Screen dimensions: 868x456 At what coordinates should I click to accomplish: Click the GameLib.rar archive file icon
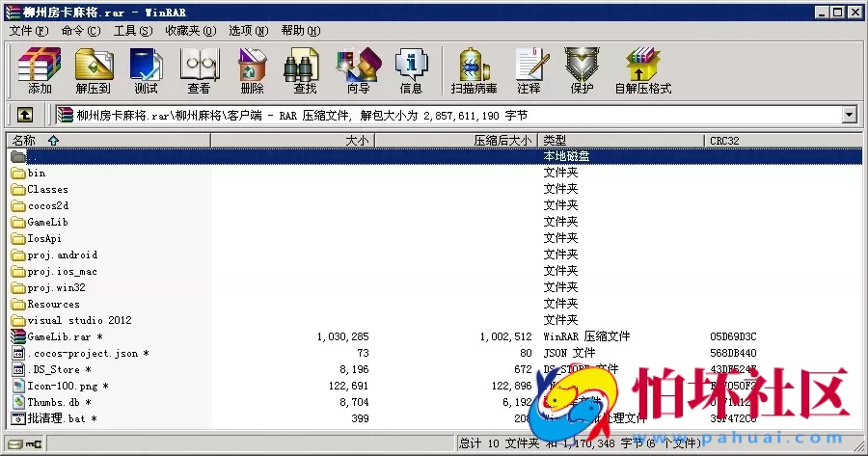point(18,336)
